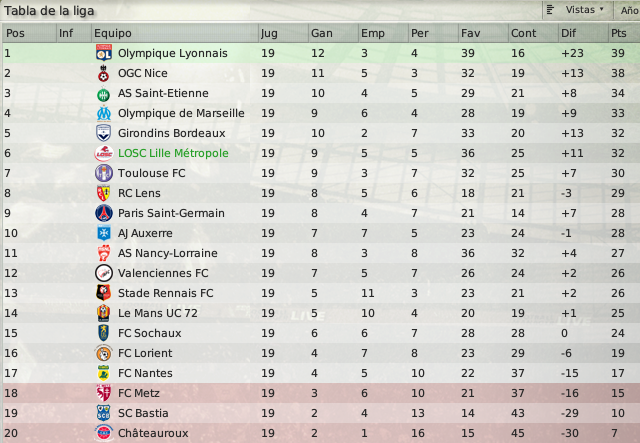Click the Girondins Bordeaux crest icon
The image size is (640, 443).
tap(104, 133)
